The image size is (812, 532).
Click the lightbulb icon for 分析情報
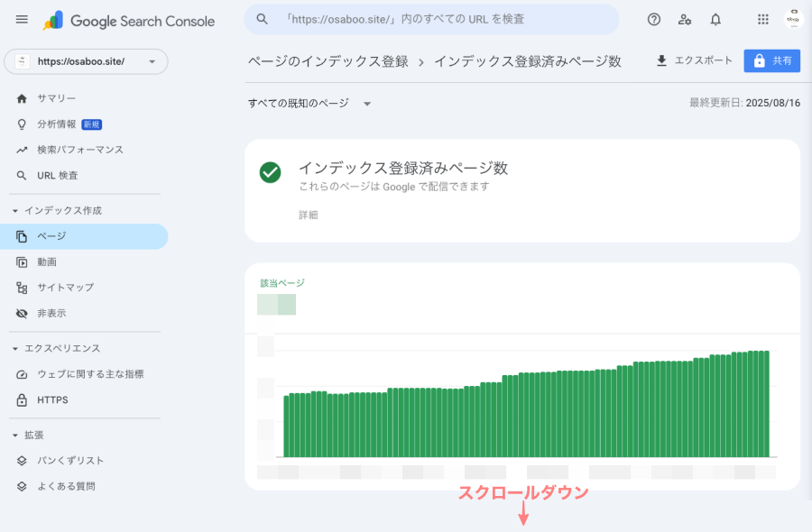[22, 124]
